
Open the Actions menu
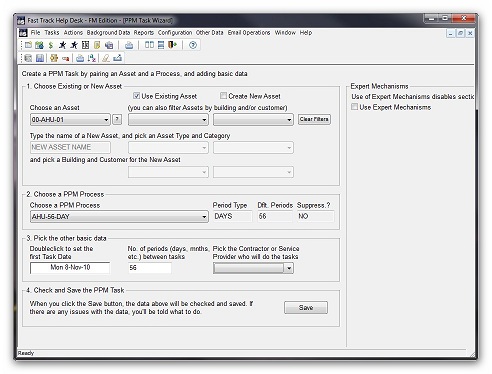click(x=73, y=33)
